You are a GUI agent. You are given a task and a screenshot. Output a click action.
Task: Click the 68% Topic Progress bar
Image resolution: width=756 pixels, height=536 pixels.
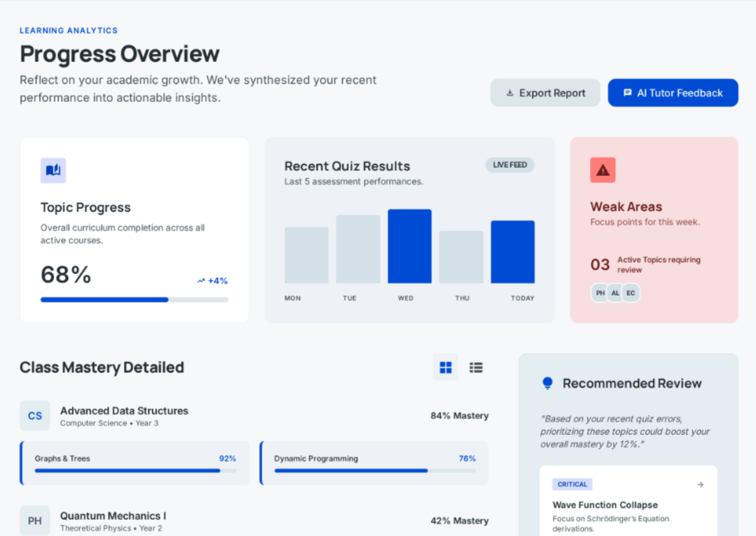coord(135,299)
